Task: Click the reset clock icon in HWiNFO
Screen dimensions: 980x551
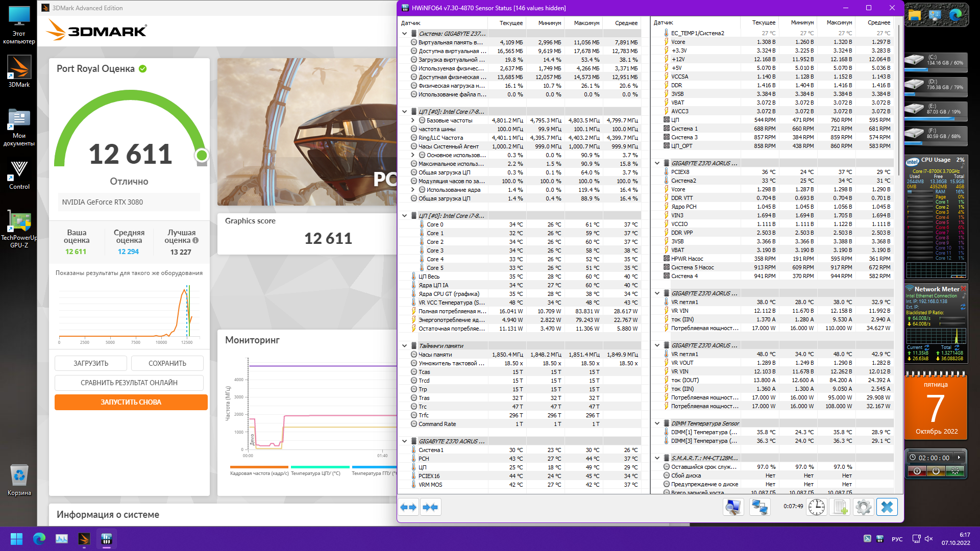Action: (x=817, y=507)
